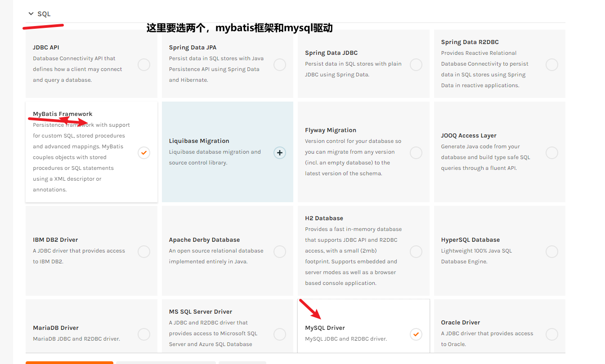Viewport: 605px width, 364px height.
Task: Select the JOOQ Access Layer selection circle
Action: [x=551, y=152]
